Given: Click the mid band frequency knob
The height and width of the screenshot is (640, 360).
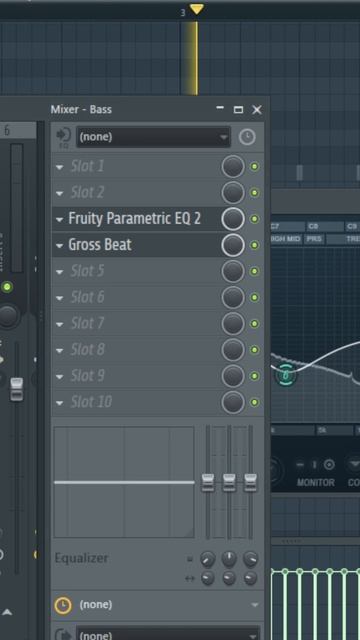Looking at the screenshot, I should click(x=229, y=559).
